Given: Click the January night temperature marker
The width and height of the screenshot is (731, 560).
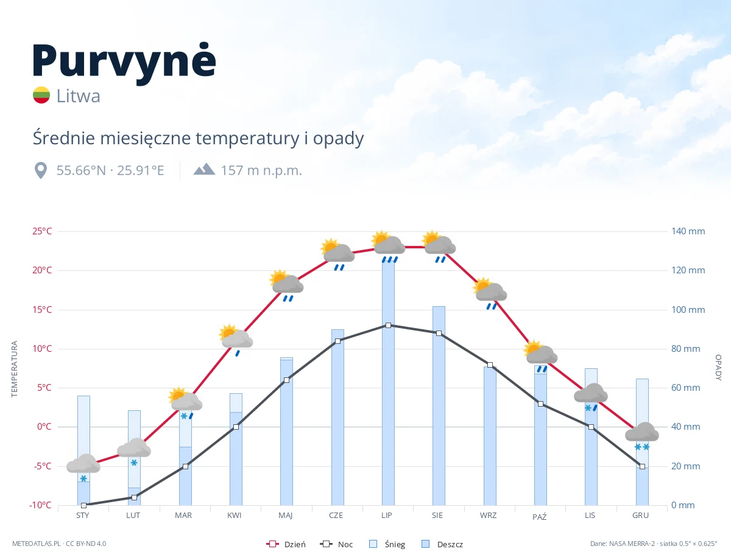Looking at the screenshot, I should [x=83, y=505].
